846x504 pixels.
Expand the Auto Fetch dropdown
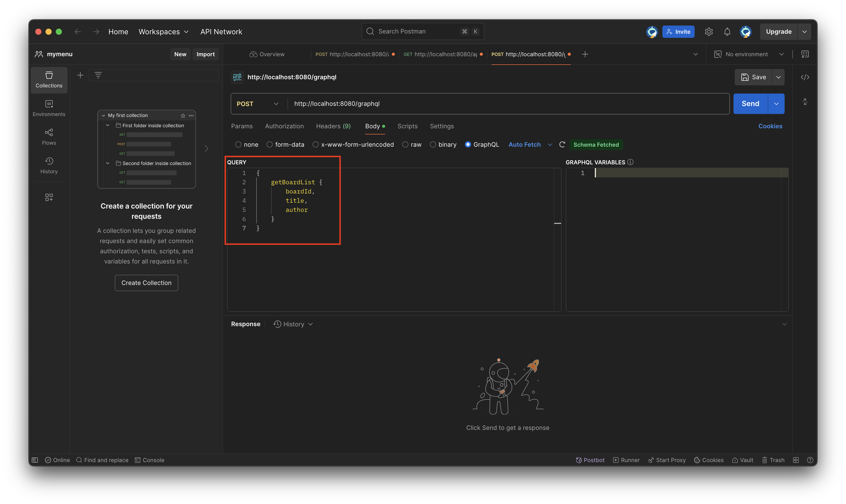pyautogui.click(x=550, y=145)
